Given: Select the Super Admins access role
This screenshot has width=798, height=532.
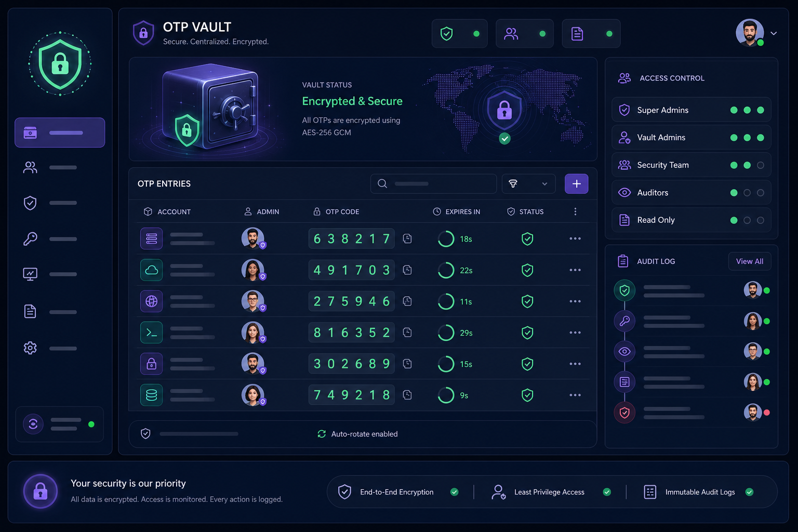Looking at the screenshot, I should pos(691,110).
